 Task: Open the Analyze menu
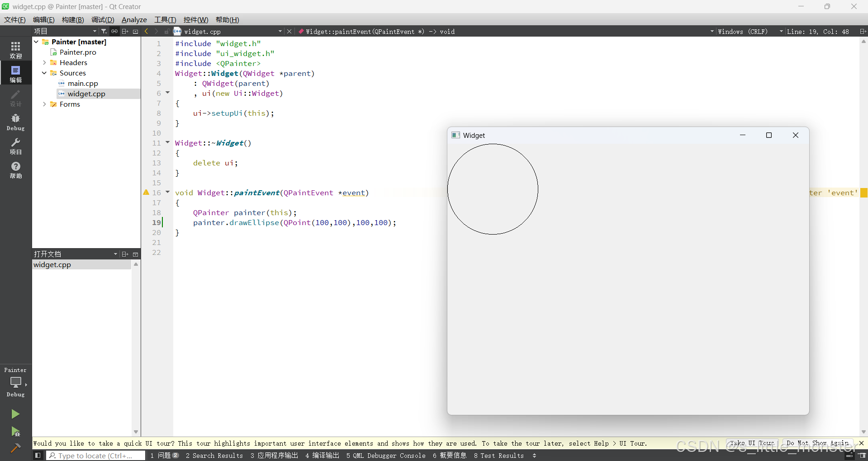134,19
